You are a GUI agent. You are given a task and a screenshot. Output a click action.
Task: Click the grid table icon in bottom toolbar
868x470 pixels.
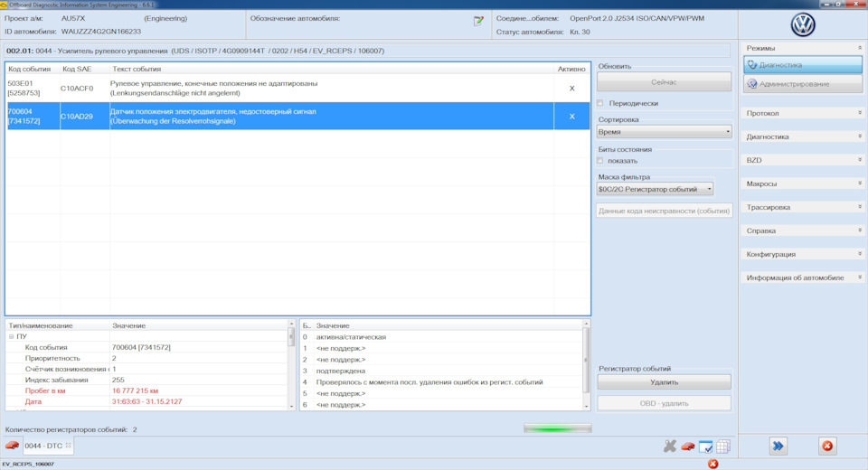point(723,446)
